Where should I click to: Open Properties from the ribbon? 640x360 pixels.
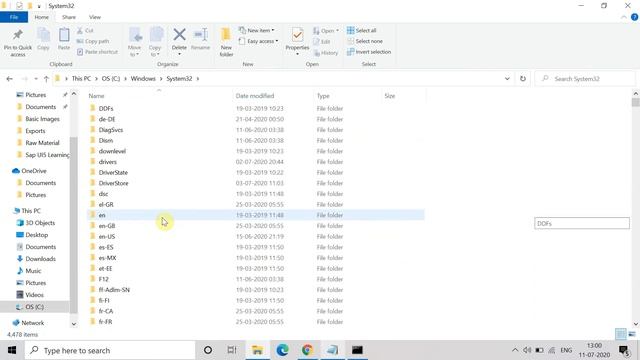297,42
